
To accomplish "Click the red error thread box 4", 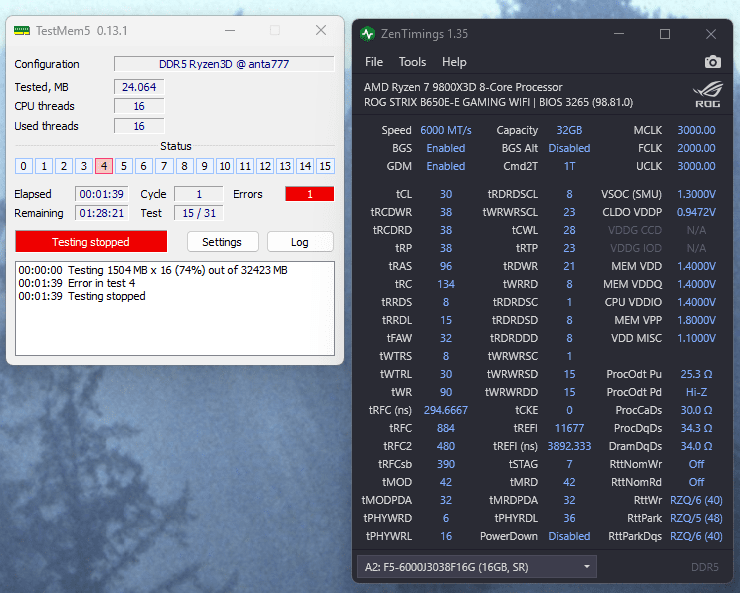I will pos(104,166).
